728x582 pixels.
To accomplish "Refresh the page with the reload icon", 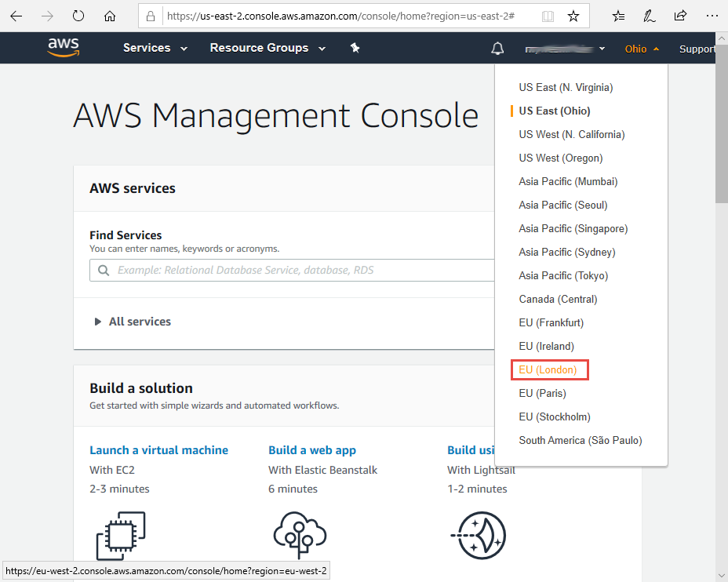I will (78, 16).
